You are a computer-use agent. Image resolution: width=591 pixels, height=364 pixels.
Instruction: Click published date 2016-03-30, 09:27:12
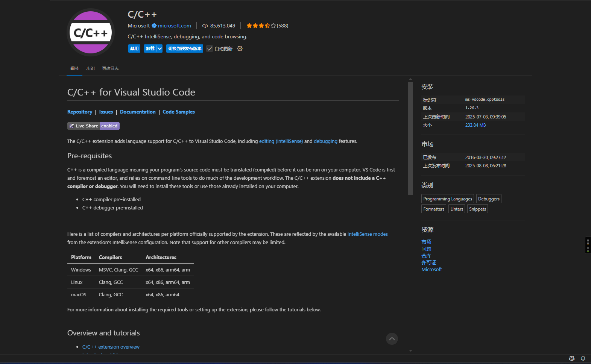tap(486, 158)
